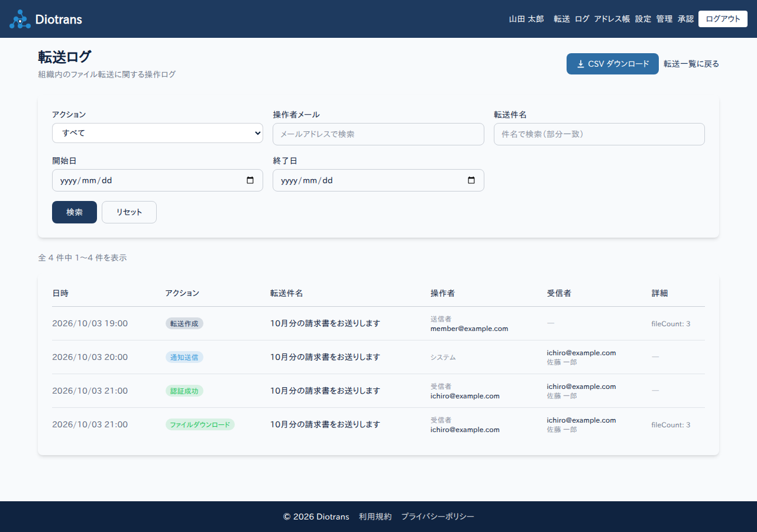Click the subject in the 転送作成 row
757x532 pixels.
coord(325,323)
